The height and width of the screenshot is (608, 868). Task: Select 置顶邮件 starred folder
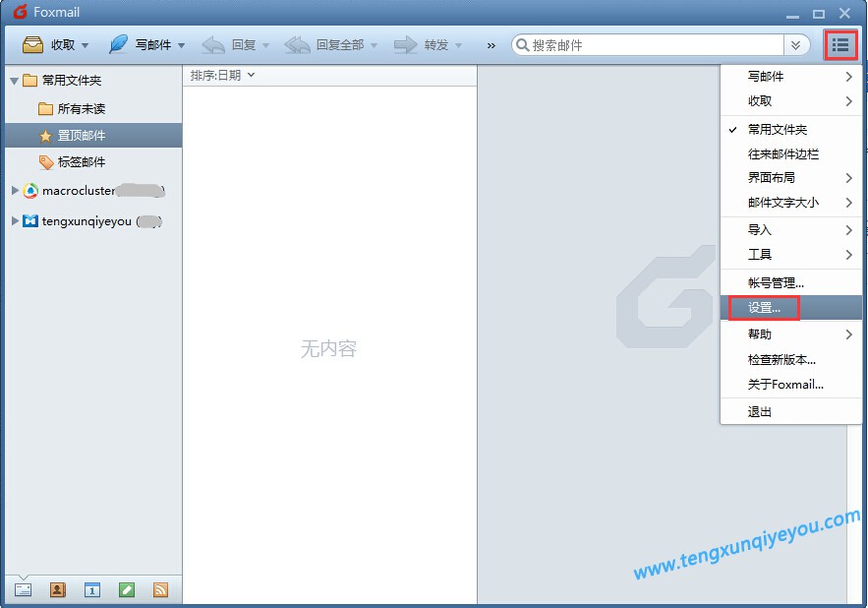pyautogui.click(x=93, y=135)
